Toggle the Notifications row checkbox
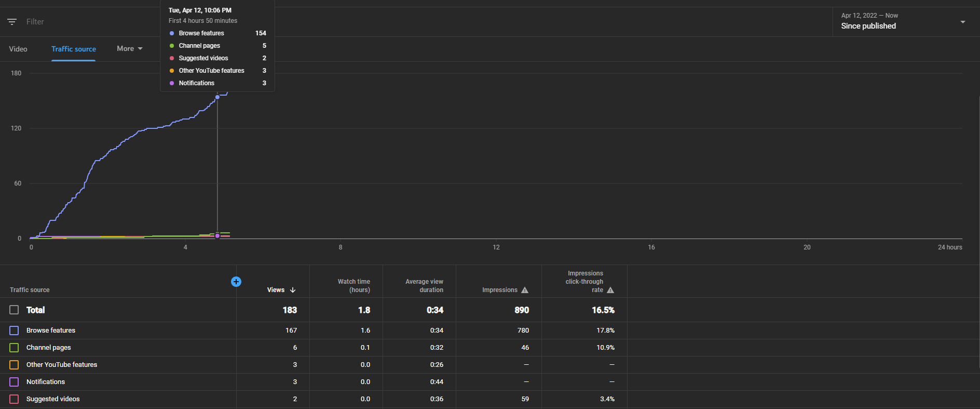The width and height of the screenshot is (980, 409). pos(14,382)
